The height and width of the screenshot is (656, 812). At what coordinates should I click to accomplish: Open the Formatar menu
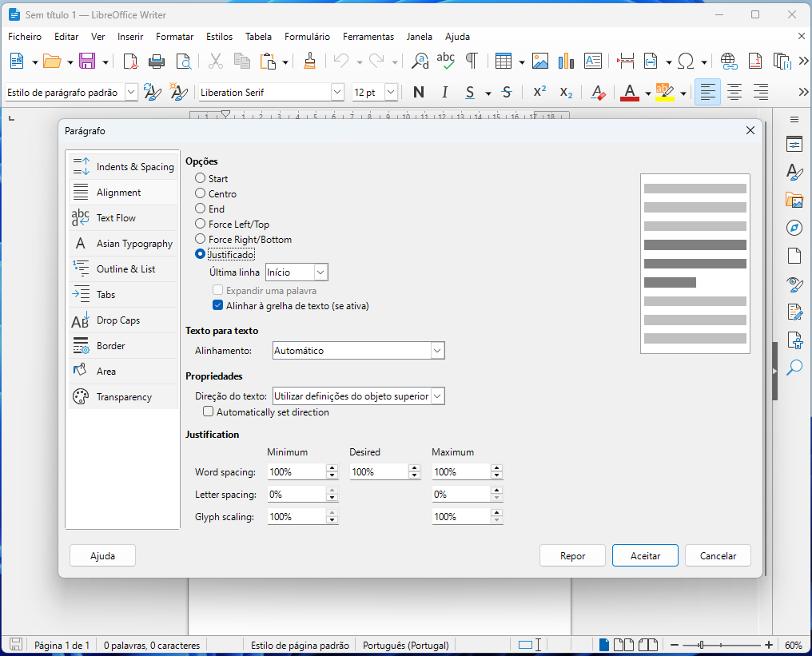coord(174,37)
